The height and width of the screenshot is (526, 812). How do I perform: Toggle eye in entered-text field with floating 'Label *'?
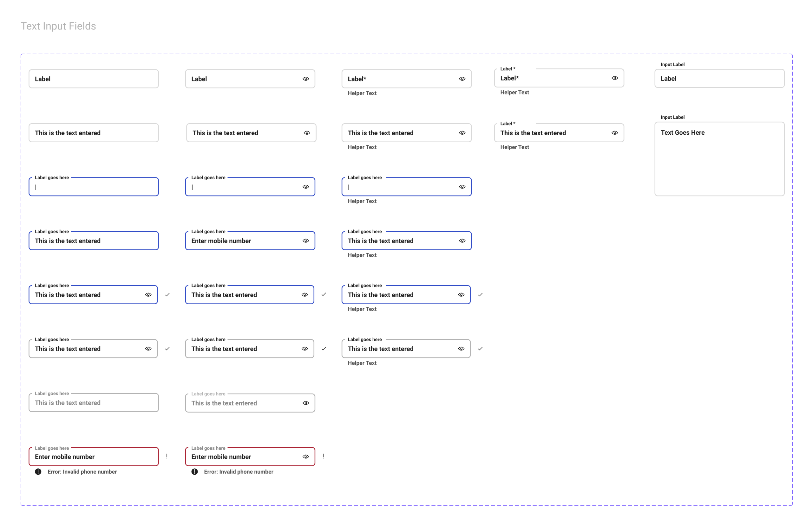pyautogui.click(x=614, y=133)
